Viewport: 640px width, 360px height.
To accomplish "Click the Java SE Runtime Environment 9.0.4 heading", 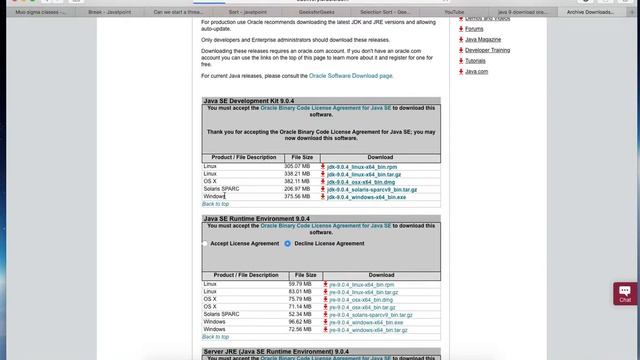I will [x=257, y=219].
